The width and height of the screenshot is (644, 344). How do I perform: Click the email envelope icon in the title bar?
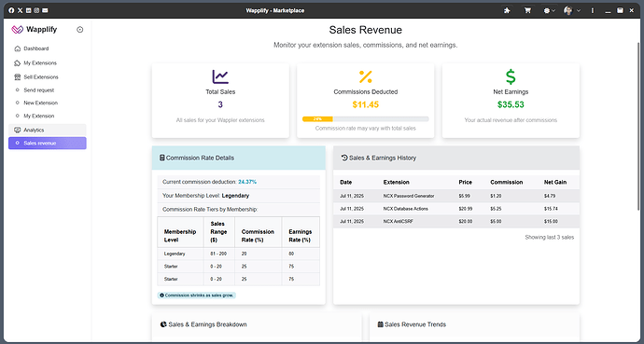(x=45, y=10)
